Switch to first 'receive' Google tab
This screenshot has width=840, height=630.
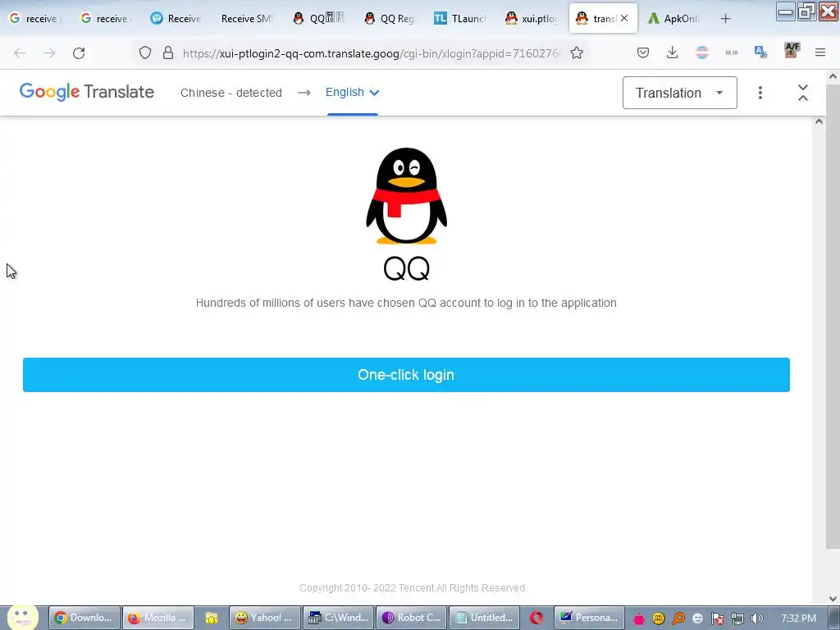coord(35,18)
